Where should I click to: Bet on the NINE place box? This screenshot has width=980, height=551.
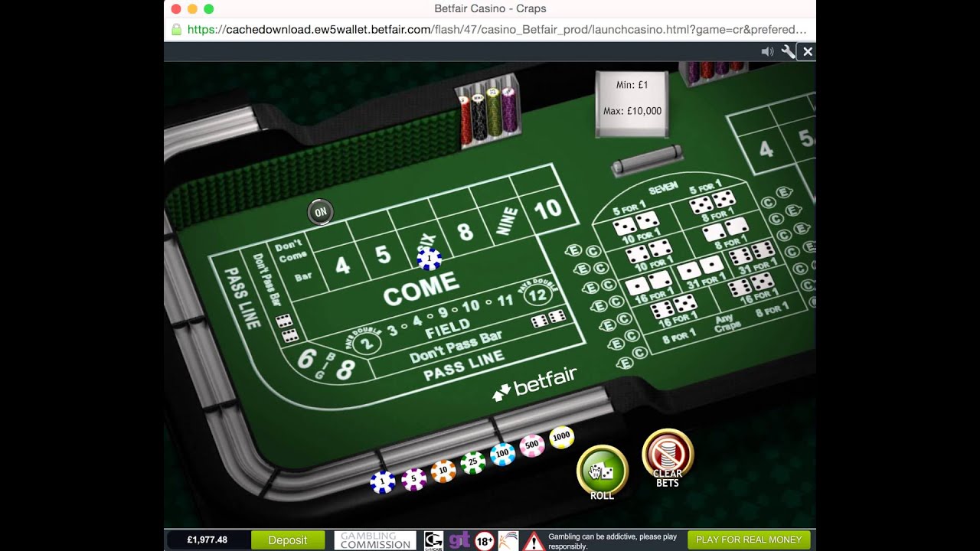(508, 220)
